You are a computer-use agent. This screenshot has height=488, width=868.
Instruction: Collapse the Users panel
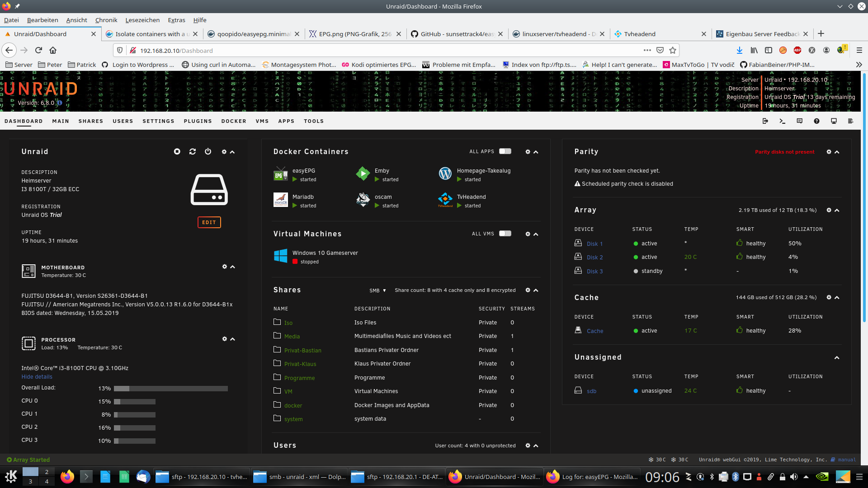point(536,446)
